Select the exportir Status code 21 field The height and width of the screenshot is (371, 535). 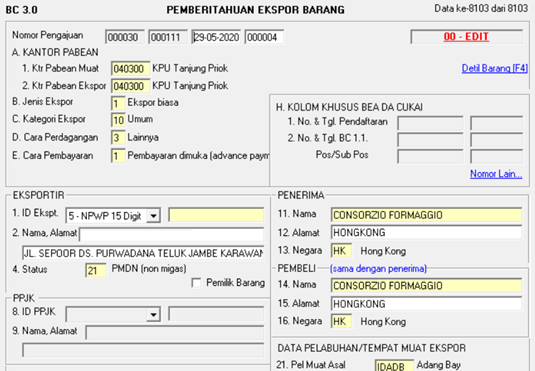(x=96, y=271)
